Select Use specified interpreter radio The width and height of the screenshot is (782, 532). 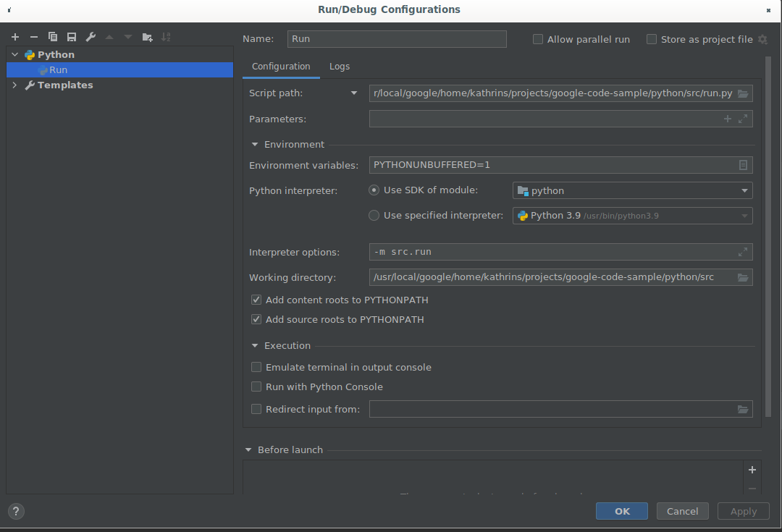click(x=374, y=216)
